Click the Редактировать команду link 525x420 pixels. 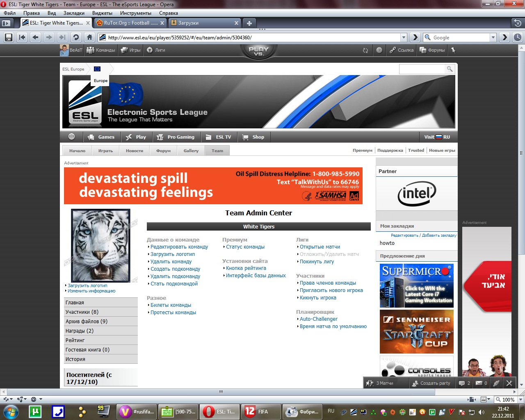179,247
